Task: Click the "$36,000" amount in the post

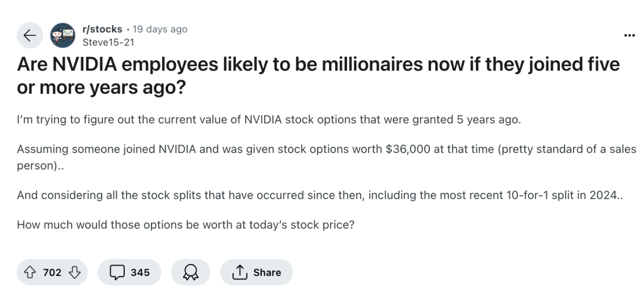Action: [410, 149]
